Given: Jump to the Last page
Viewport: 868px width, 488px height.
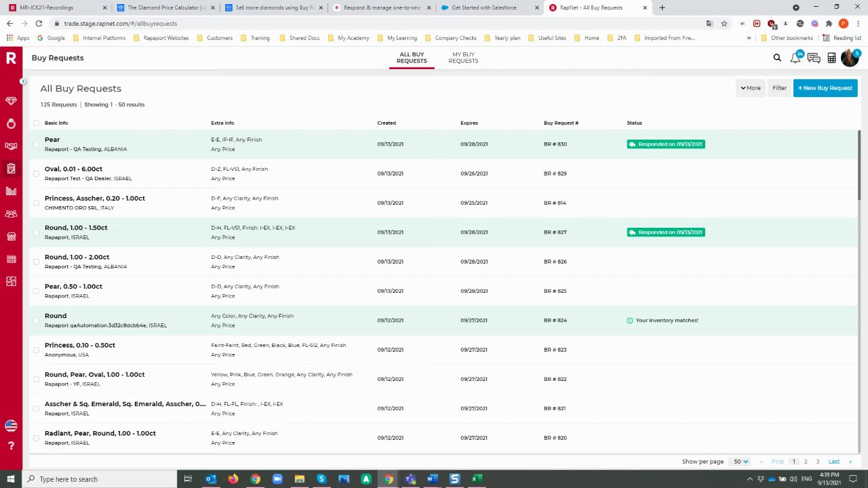Looking at the screenshot, I should (834, 462).
